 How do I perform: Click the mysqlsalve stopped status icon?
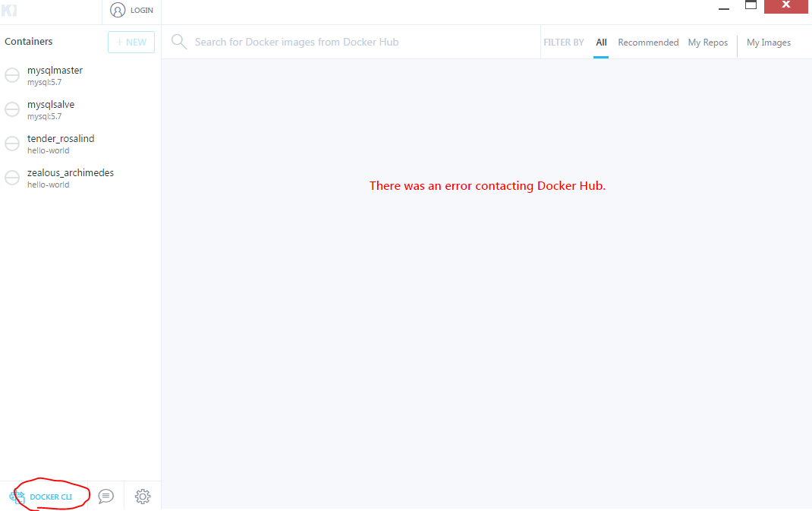pyautogui.click(x=12, y=109)
